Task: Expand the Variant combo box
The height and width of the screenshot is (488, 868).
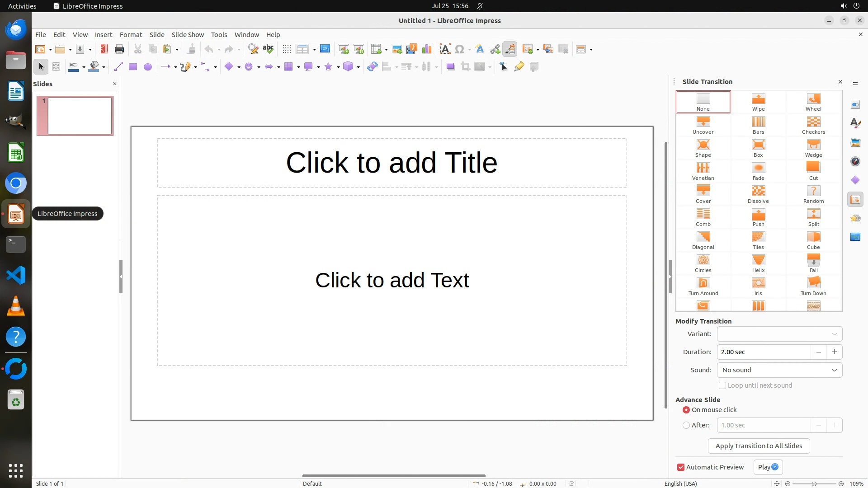Action: click(779, 334)
